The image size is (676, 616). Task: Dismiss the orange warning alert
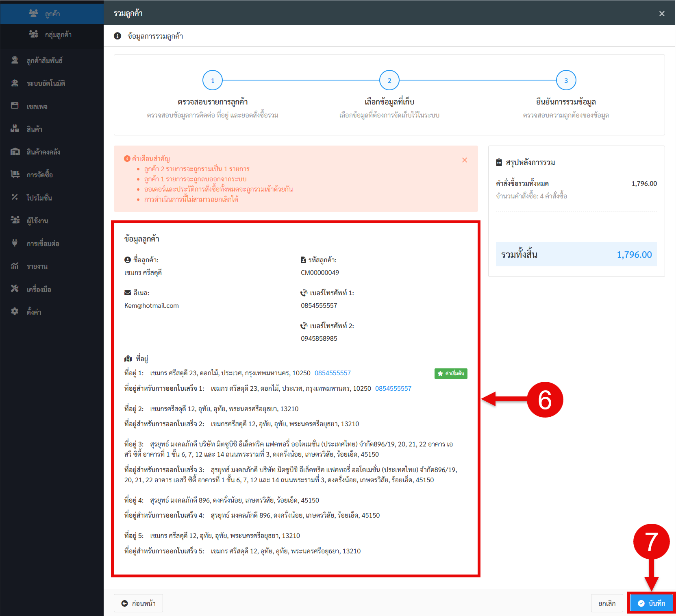pos(465,160)
